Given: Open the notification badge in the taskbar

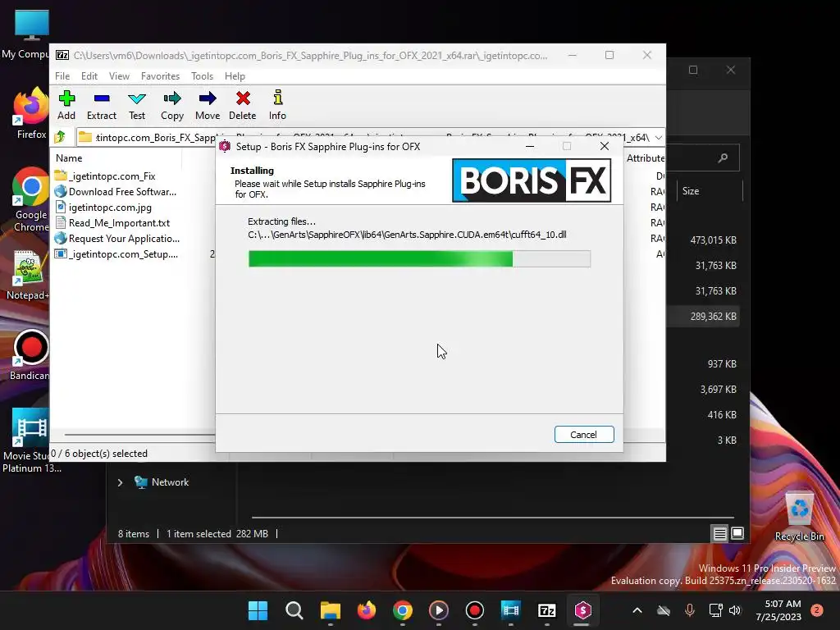Looking at the screenshot, I should tap(817, 610).
